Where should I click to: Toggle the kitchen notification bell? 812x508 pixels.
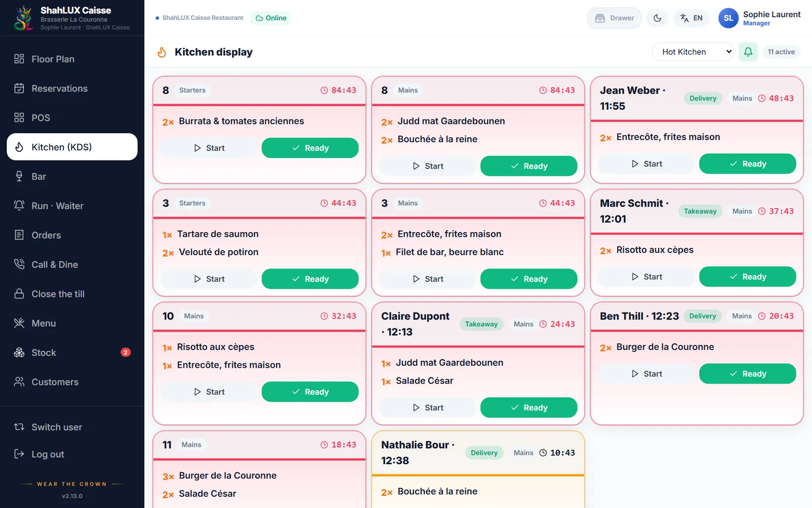pyautogui.click(x=748, y=52)
